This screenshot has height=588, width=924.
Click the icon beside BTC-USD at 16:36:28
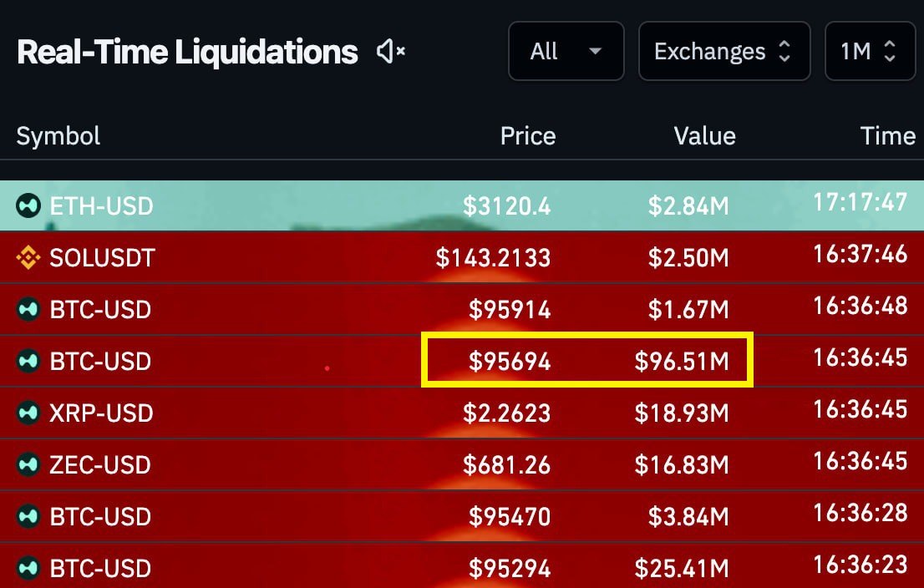coord(28,517)
